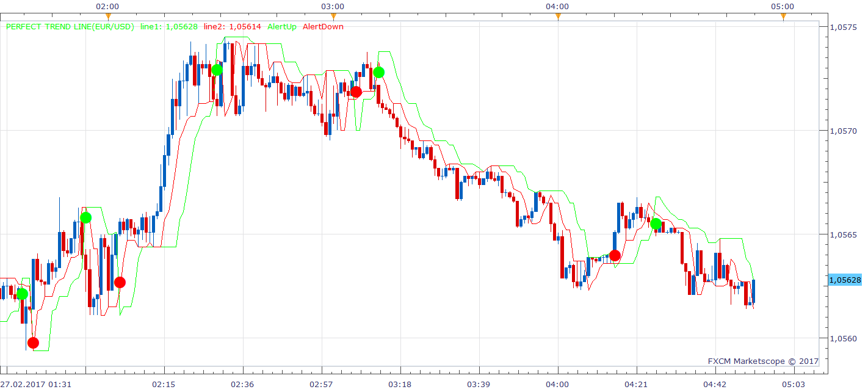Click the PERFECT TREND LINE(EUR/USD) indicator label
Viewport: 868px width, 392px height.
point(70,27)
